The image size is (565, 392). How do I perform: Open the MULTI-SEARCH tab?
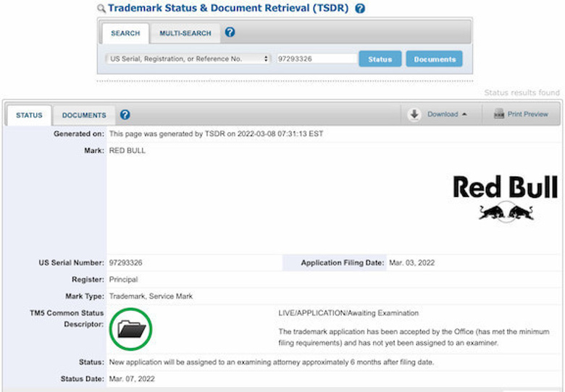point(185,33)
